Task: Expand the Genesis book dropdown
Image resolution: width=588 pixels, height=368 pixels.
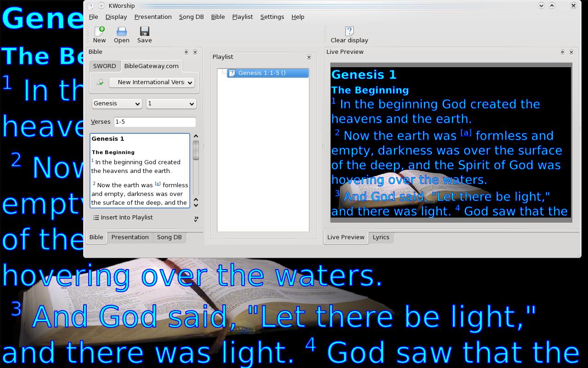Action: pyautogui.click(x=117, y=104)
